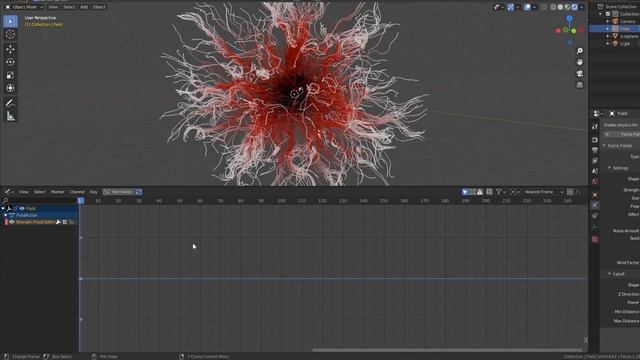Toggle Only Errors filter warning icon

(x=480, y=192)
